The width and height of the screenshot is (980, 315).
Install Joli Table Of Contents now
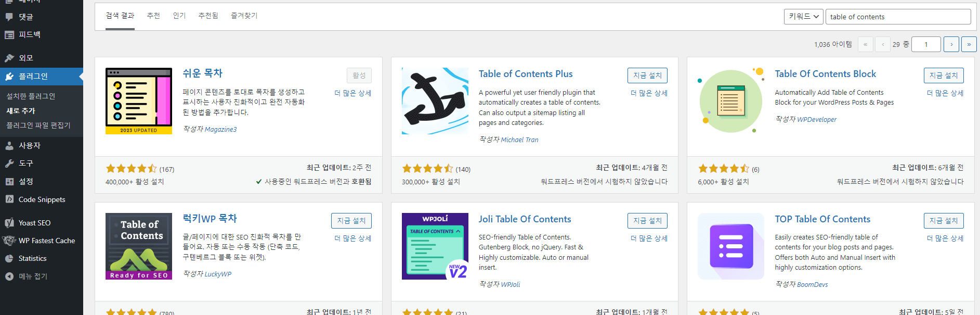click(x=647, y=221)
